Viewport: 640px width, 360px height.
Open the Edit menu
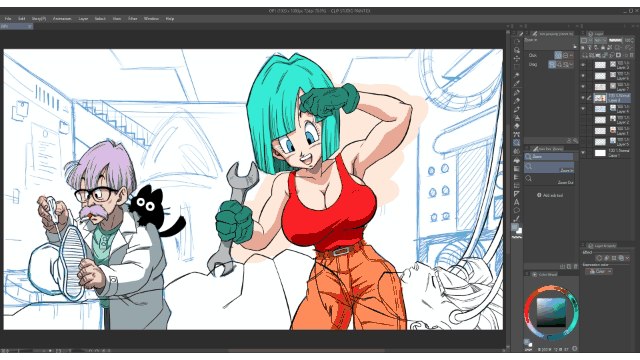coord(22,19)
